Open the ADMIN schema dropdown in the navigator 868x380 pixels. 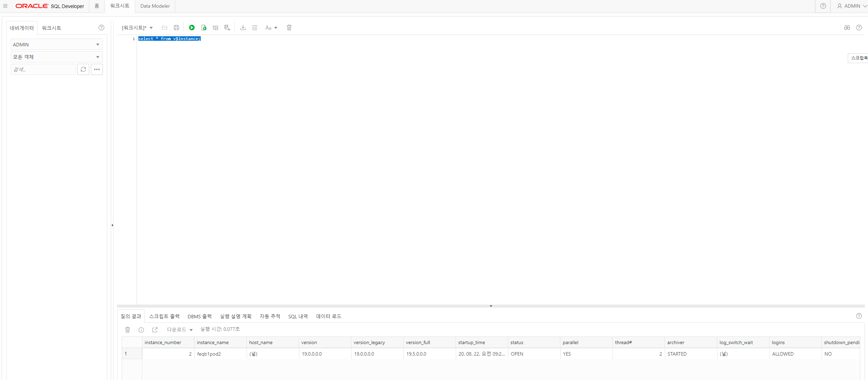[x=57, y=45]
